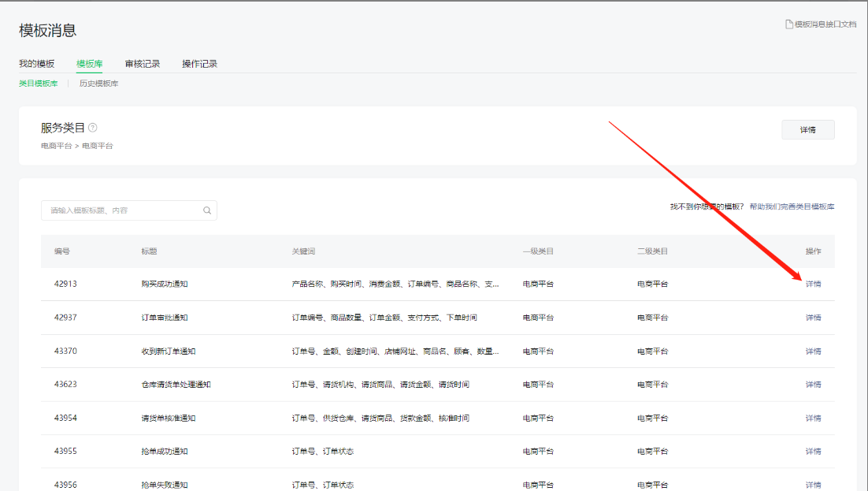Select the 模板库 tab

[89, 64]
